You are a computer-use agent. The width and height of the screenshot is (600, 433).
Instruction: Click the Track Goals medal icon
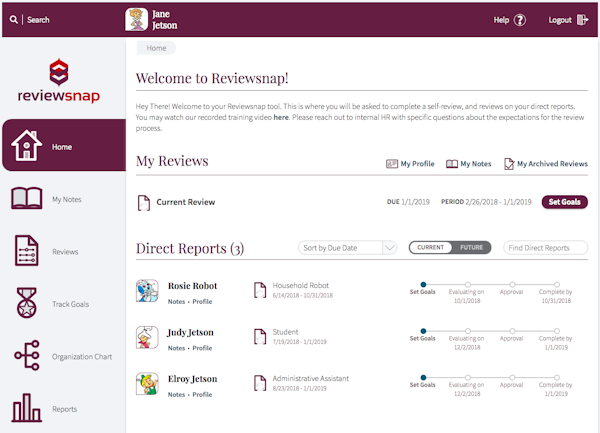point(26,303)
